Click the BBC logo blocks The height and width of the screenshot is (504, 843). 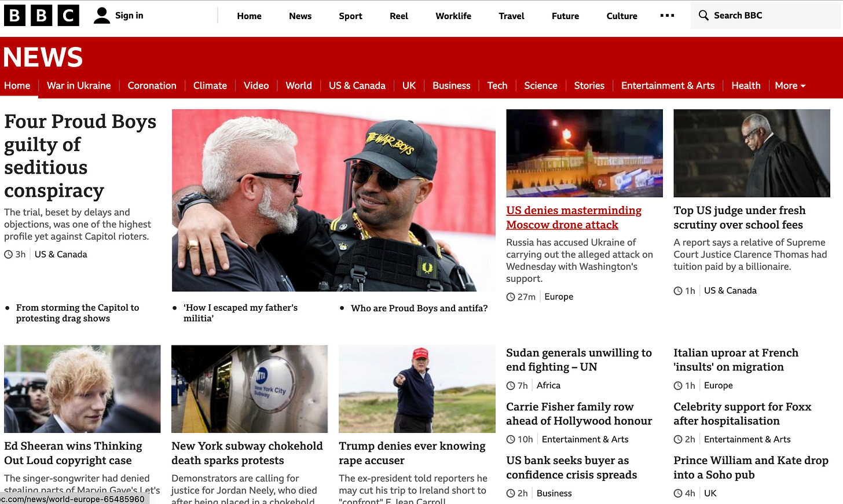click(42, 16)
